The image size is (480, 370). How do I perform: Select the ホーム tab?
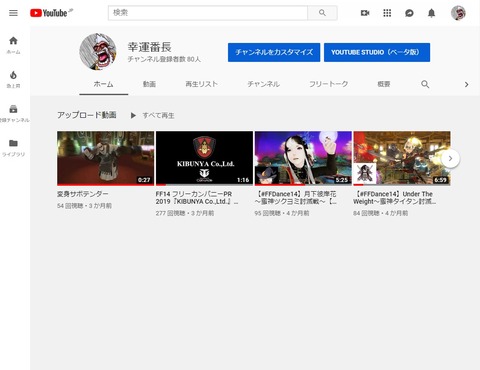click(103, 84)
